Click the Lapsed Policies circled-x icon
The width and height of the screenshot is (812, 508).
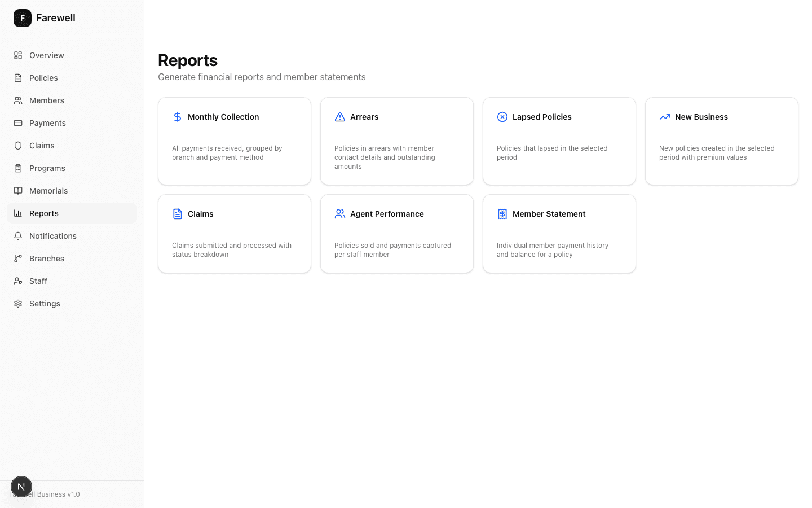502,116
